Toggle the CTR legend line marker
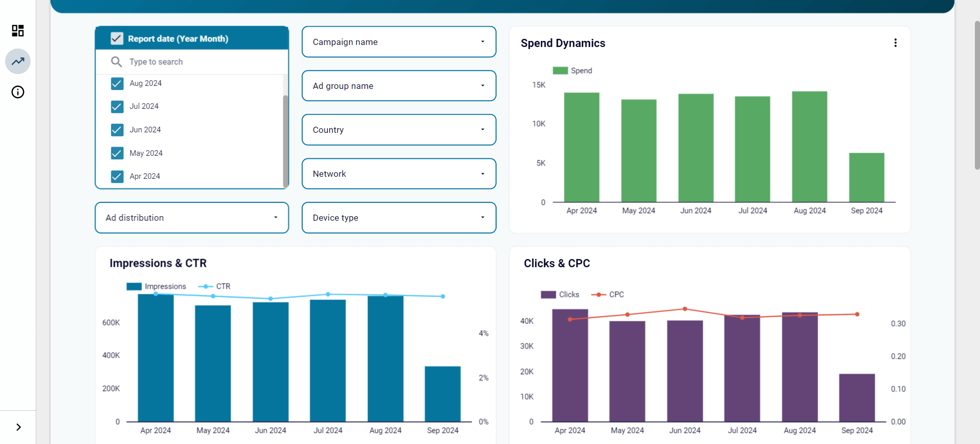The image size is (980, 444). pos(205,287)
